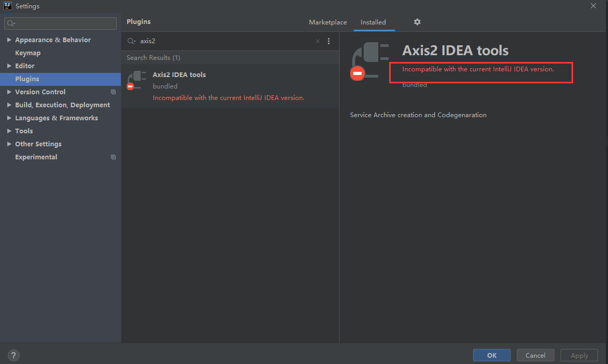Click the IntelliJ logo in the title bar

6,6
